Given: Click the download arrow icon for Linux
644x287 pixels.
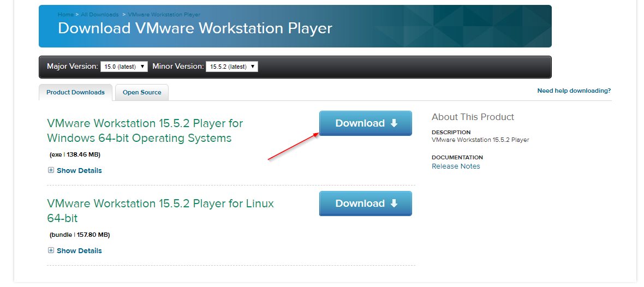Looking at the screenshot, I should (394, 204).
